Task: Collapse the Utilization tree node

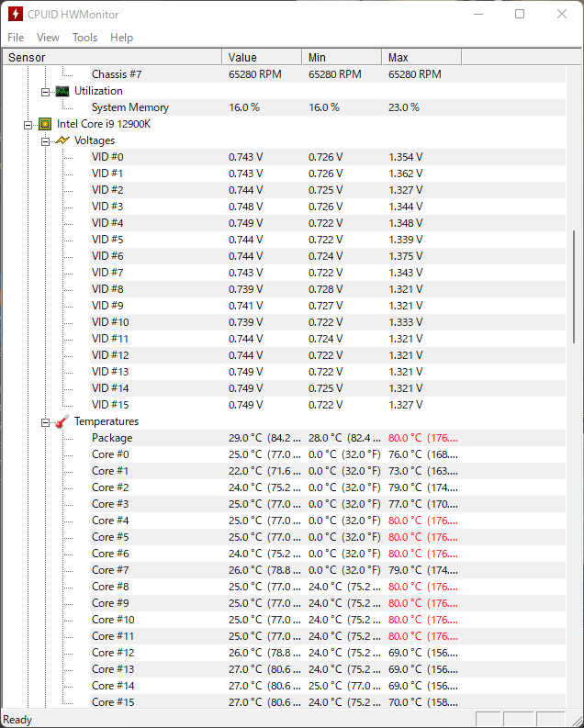Action: 45,91
